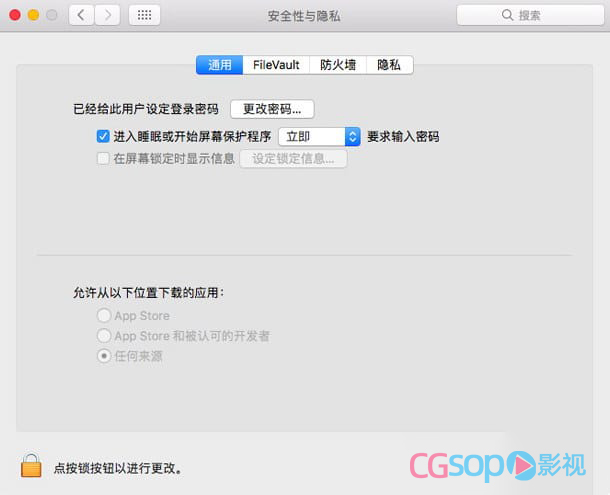Viewport: 610px width, 495px height.
Task: Click the padlock icon to unlock changes
Action: 31,465
